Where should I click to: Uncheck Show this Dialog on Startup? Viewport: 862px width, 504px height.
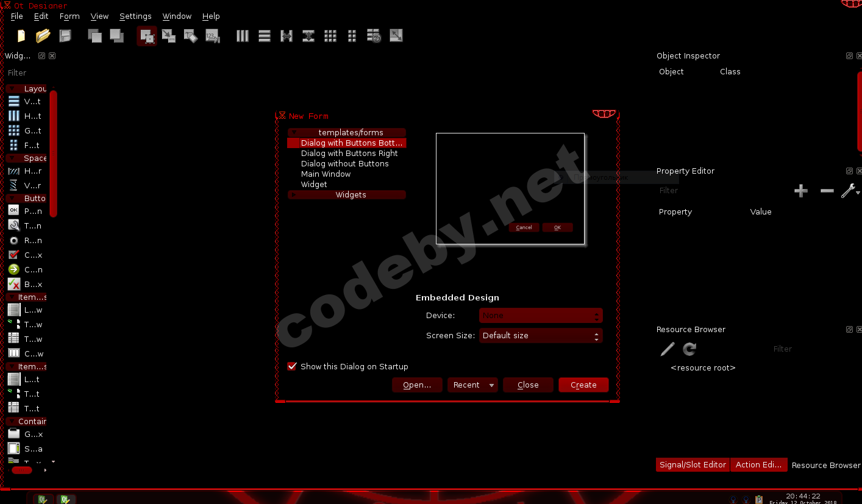tap(292, 366)
